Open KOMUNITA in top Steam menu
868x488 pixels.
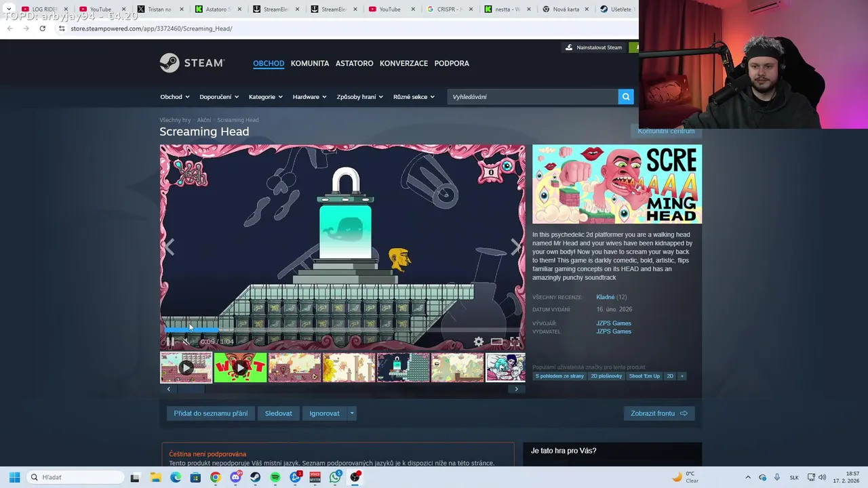click(x=310, y=63)
